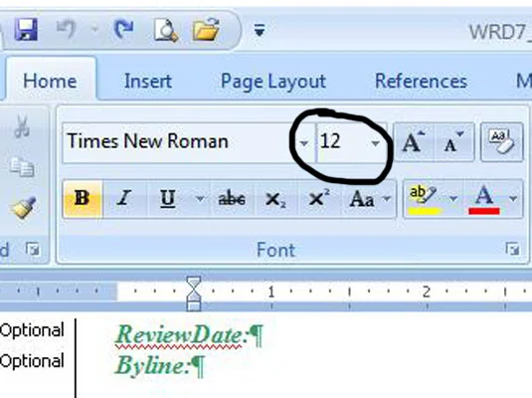
Task: Apply the red font color button
Action: tap(484, 199)
